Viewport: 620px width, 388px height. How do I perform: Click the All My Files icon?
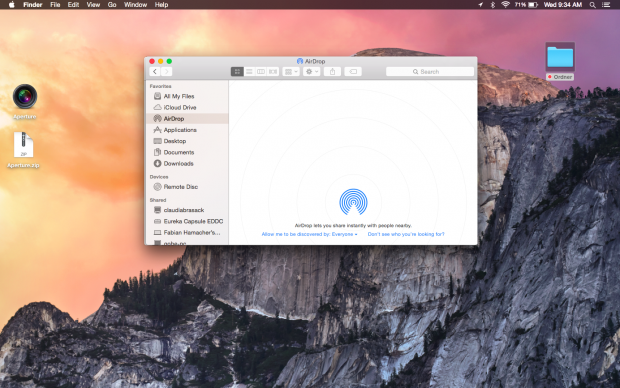[x=157, y=96]
